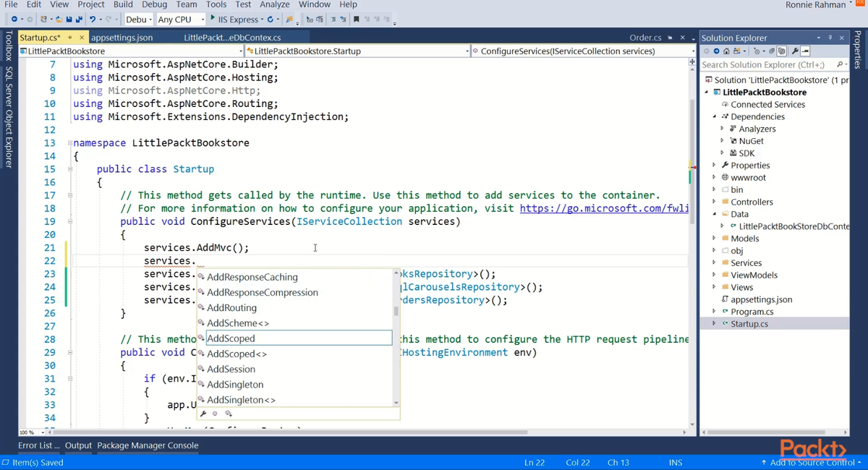Open the LittlePacktBookstore project dropdown in the navigation bar
The height and width of the screenshot is (470, 868).
132,51
